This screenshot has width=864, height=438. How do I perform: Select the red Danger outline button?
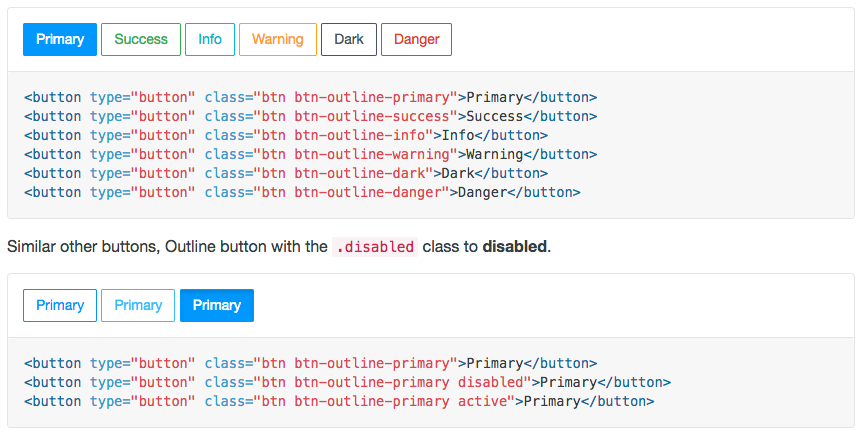click(x=417, y=39)
